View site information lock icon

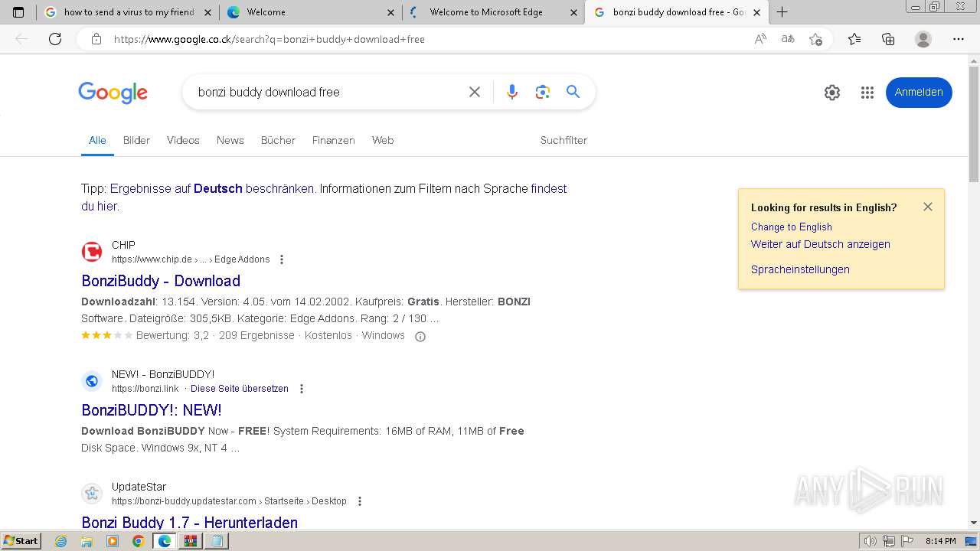pyautogui.click(x=96, y=39)
